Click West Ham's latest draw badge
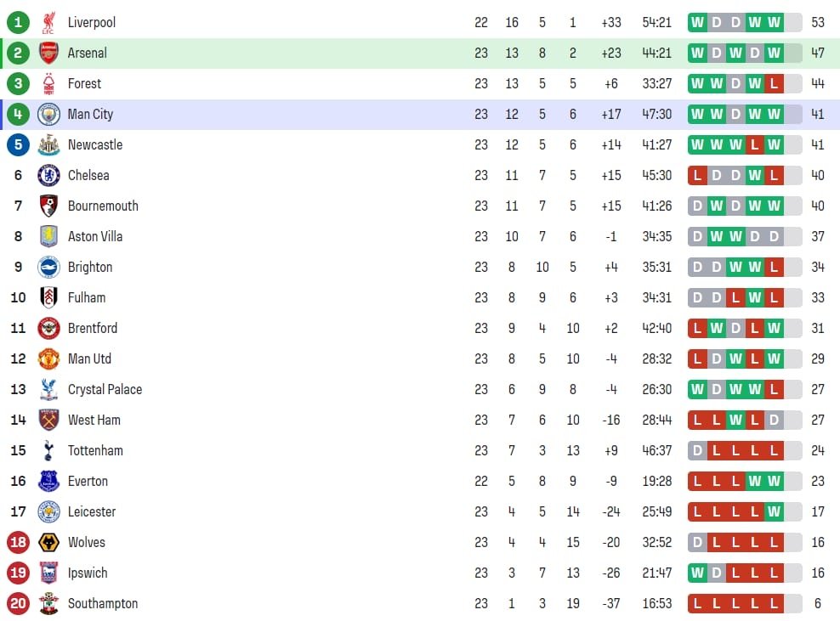Screen dimensions: 840x621 coord(773,420)
